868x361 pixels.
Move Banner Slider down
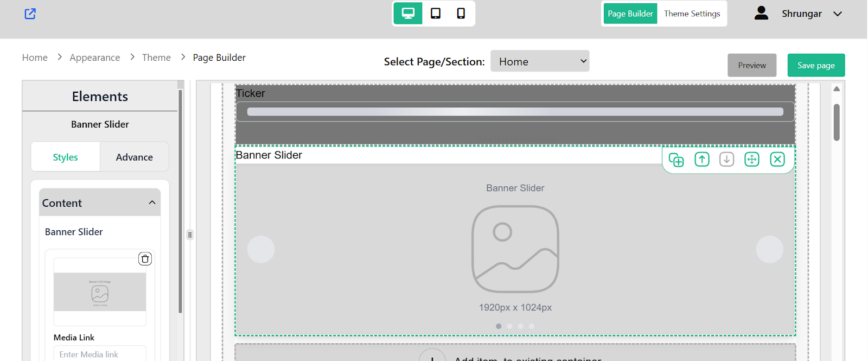[x=726, y=159]
